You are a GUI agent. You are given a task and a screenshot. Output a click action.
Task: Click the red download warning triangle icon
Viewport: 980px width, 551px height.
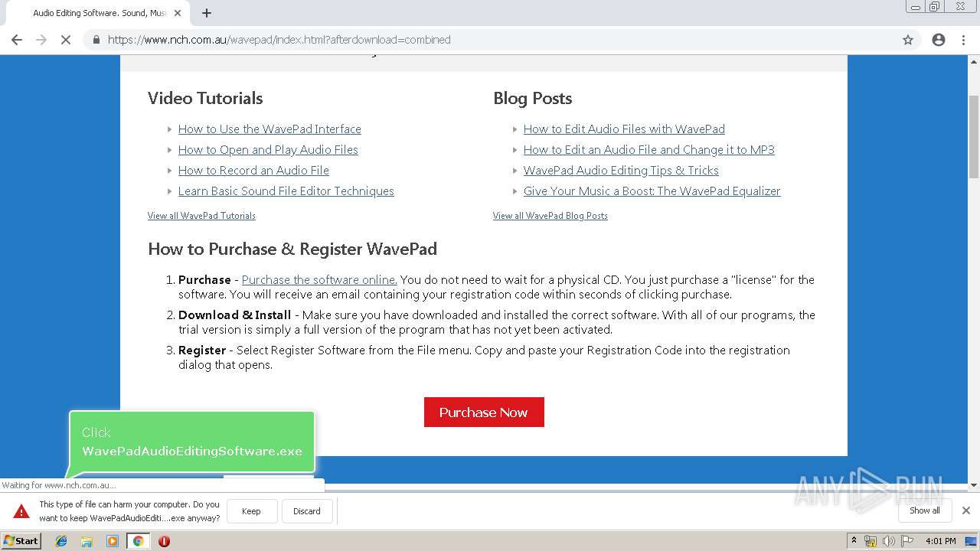tap(21, 511)
